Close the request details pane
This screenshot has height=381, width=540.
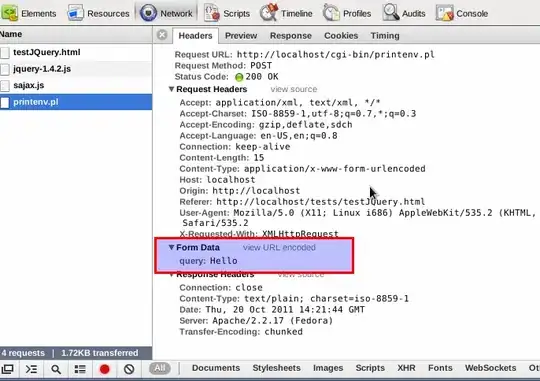[162, 35]
